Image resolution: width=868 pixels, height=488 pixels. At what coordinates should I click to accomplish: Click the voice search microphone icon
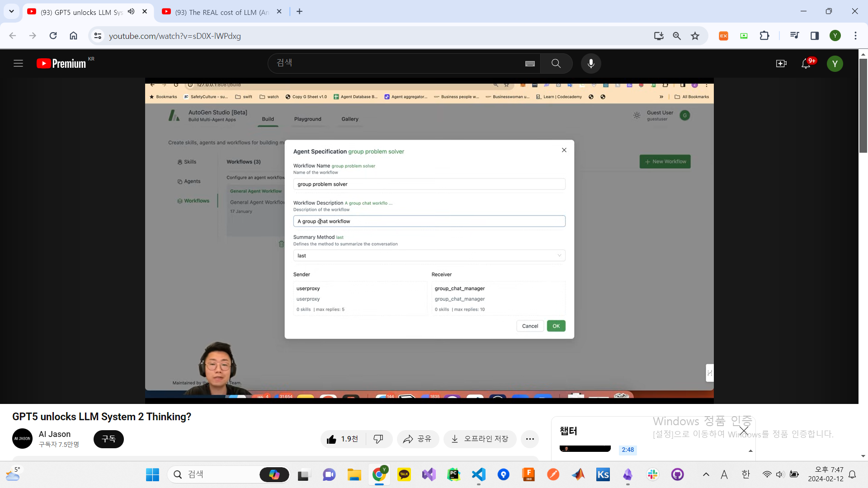click(x=590, y=64)
